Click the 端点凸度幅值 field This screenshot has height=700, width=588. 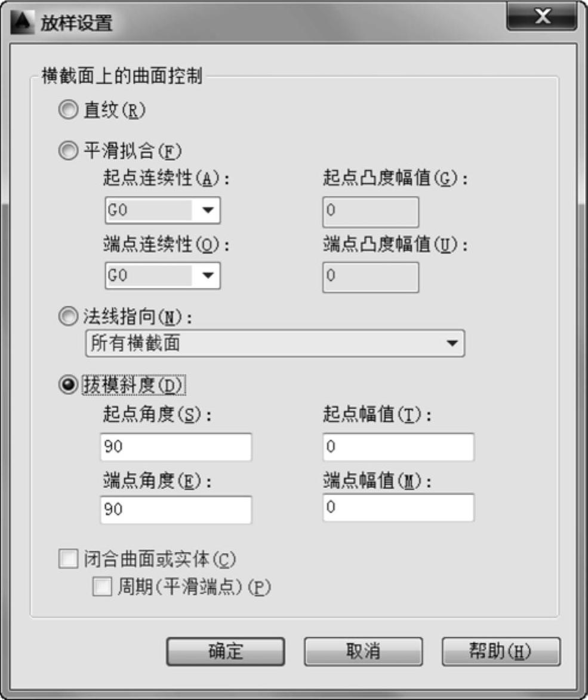(370, 277)
